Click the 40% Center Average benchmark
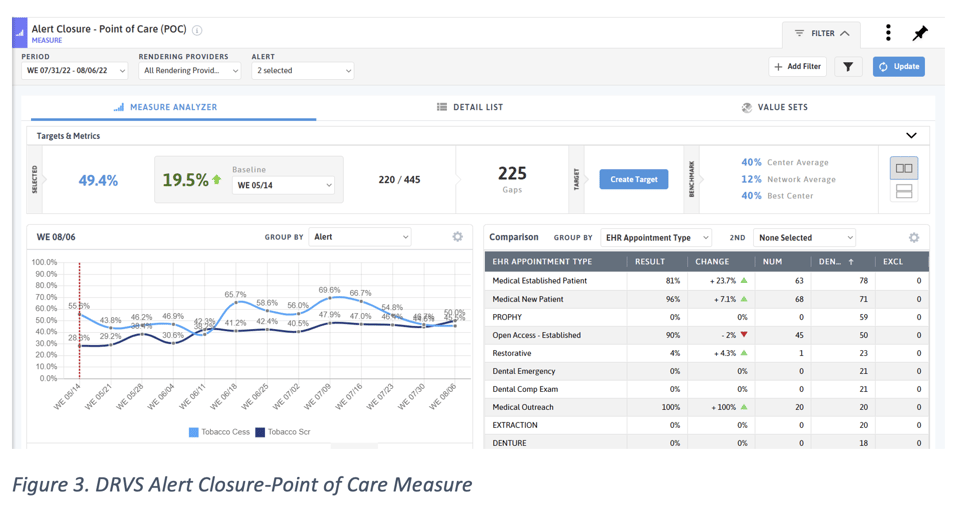This screenshot has height=507, width=962. (x=785, y=162)
